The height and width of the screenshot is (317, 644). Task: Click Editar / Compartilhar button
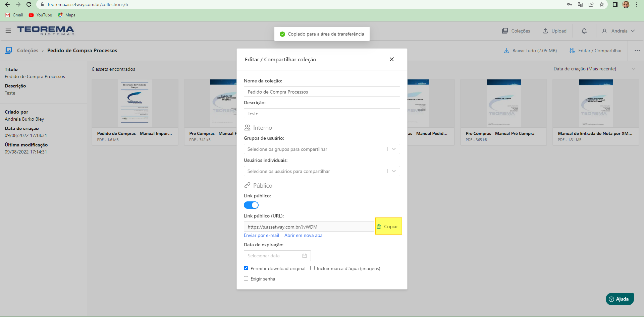596,51
